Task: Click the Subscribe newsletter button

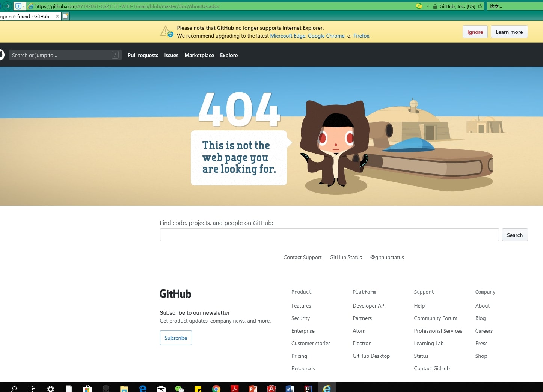Action: click(176, 338)
